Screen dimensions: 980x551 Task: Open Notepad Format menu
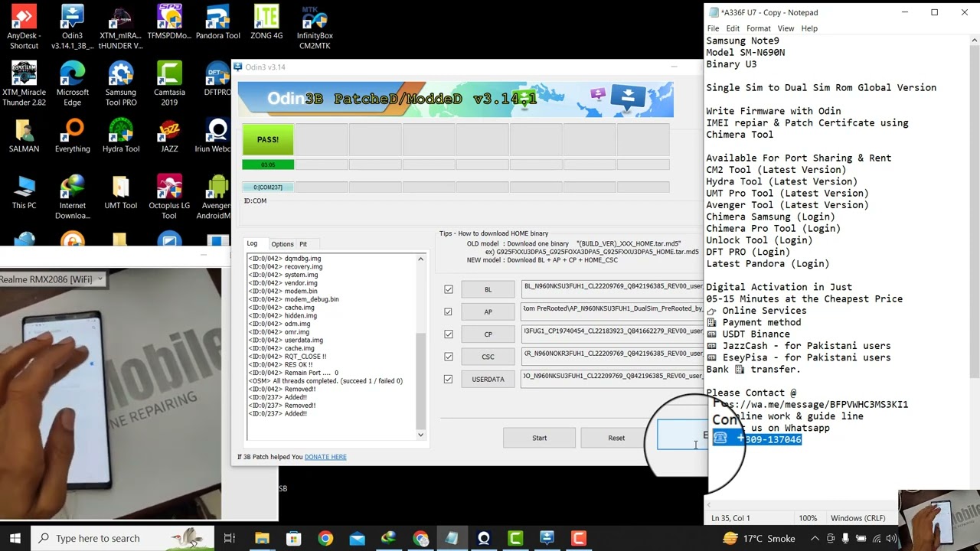point(758,28)
